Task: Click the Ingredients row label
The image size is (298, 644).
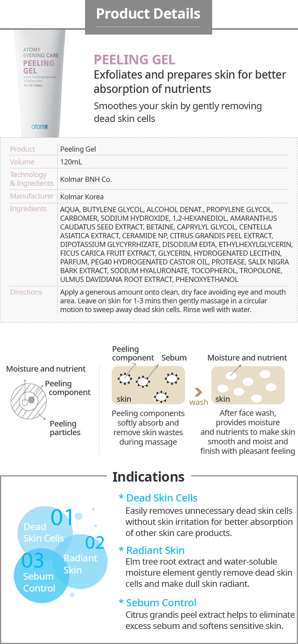Action: [28, 209]
